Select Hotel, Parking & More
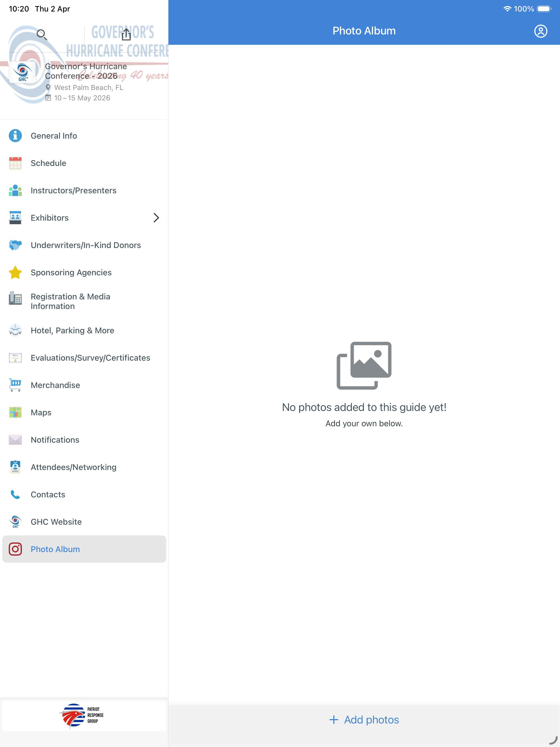Image resolution: width=560 pixels, height=747 pixels. tap(84, 330)
